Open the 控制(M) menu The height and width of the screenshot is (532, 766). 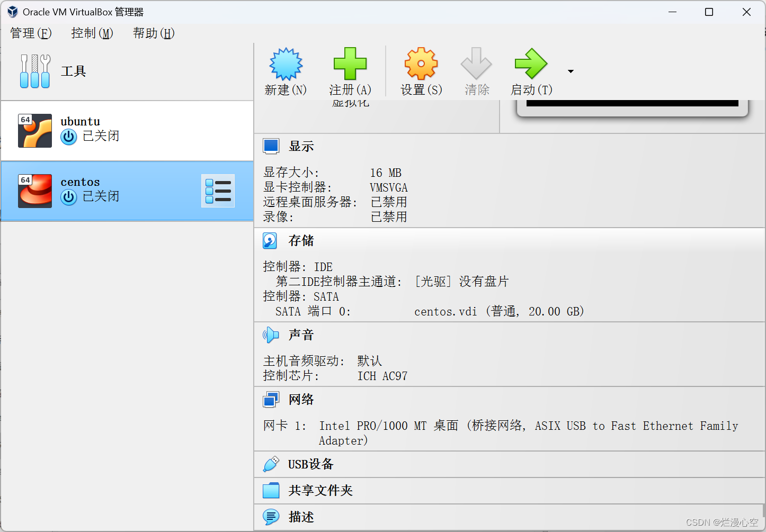point(92,33)
